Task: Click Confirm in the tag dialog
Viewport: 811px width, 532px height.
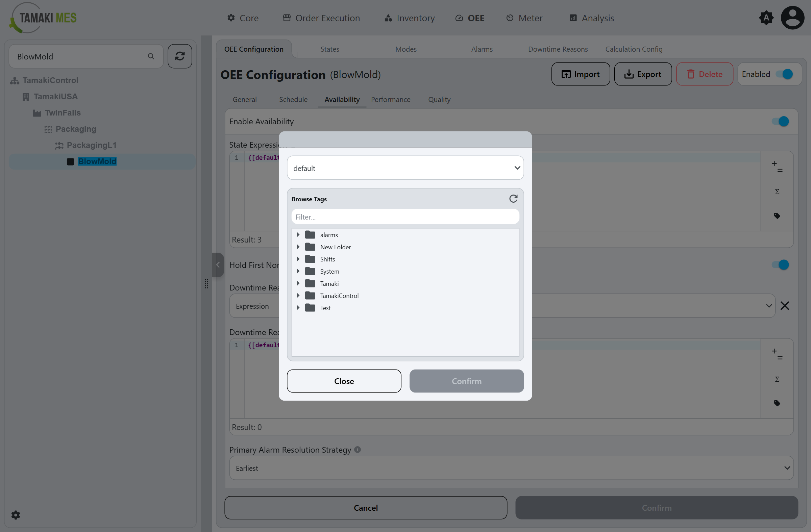Action: tap(467, 381)
